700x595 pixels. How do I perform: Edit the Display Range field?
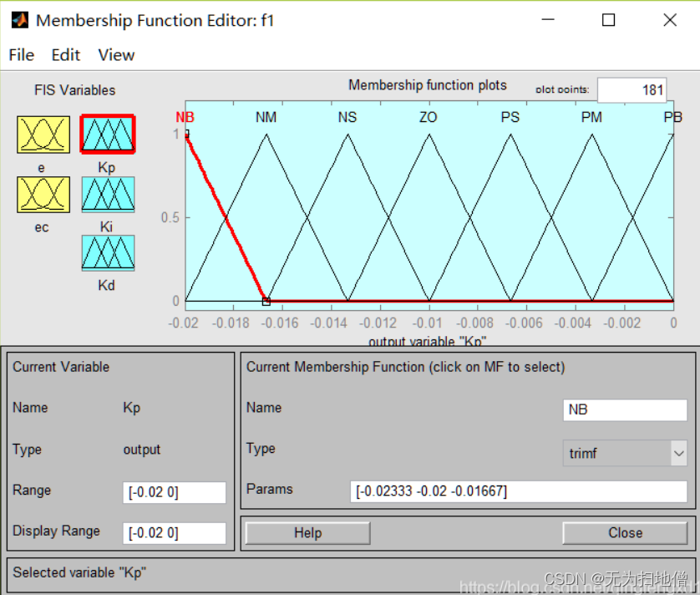[x=174, y=533]
